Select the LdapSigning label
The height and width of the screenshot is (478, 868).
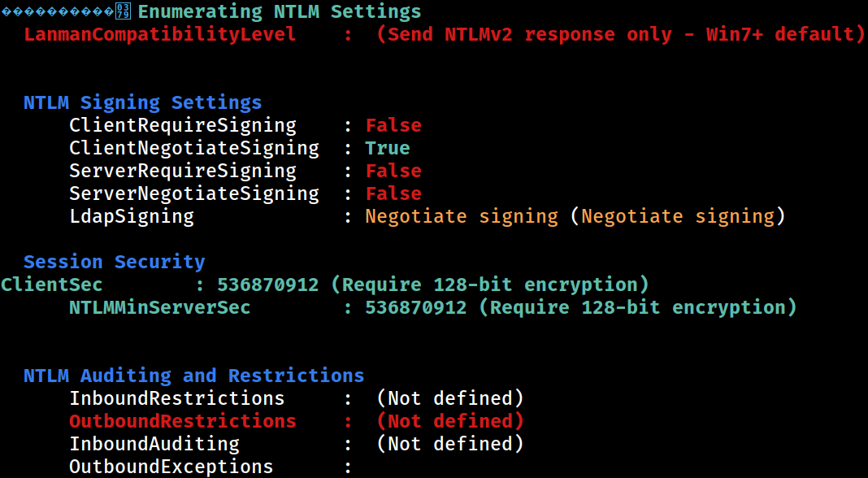coord(132,216)
